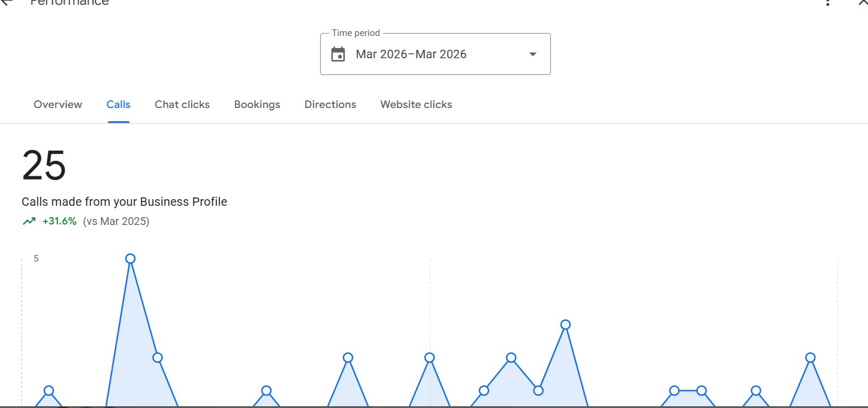Select the second tall data point marker
Viewport: 868px width, 408px height.
[x=157, y=357]
